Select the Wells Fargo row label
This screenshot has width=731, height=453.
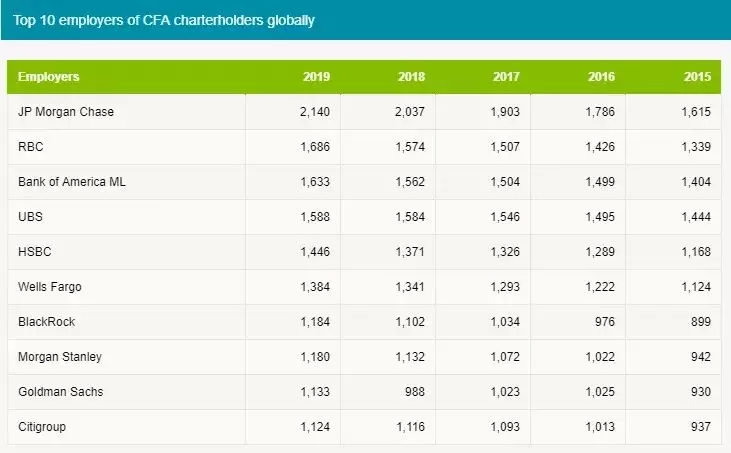50,287
